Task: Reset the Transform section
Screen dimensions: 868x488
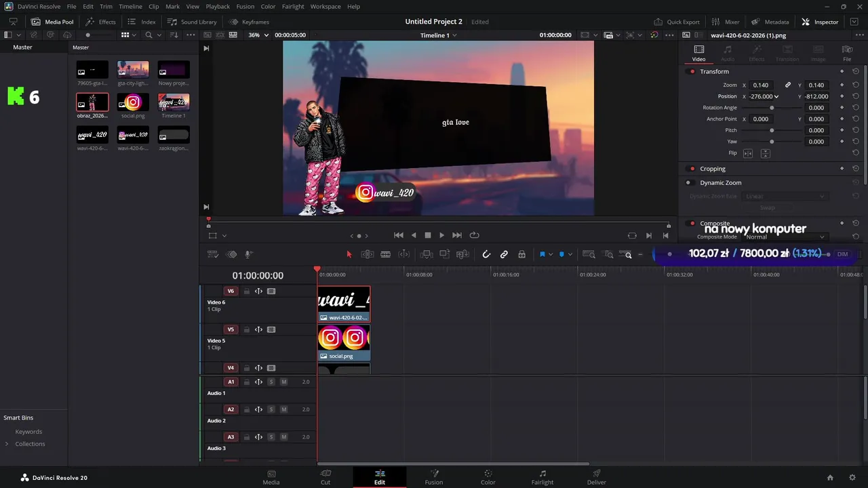Action: (x=856, y=71)
